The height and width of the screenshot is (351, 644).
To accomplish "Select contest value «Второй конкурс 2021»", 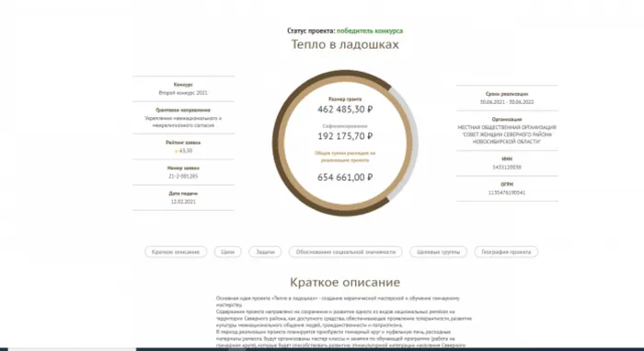I will [x=183, y=93].
